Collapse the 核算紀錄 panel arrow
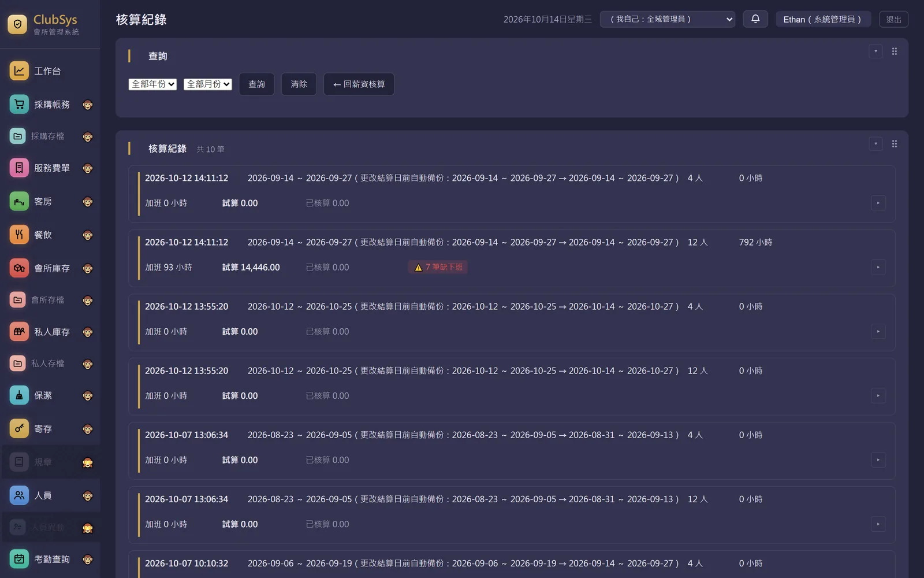Image resolution: width=924 pixels, height=578 pixels. pos(875,144)
